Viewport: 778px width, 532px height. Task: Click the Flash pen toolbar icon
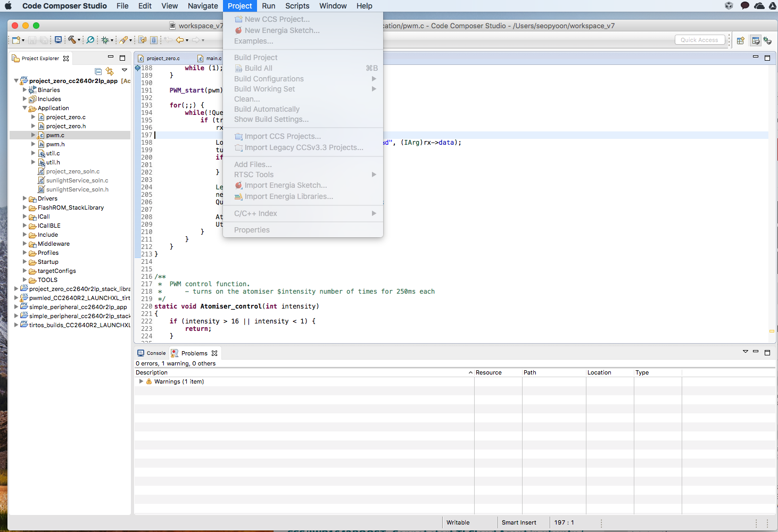click(123, 40)
